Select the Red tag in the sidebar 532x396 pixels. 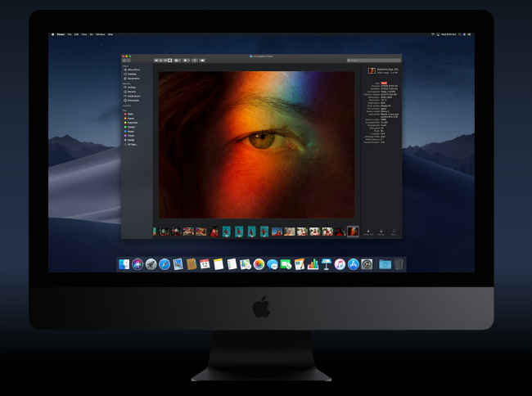pyautogui.click(x=129, y=114)
